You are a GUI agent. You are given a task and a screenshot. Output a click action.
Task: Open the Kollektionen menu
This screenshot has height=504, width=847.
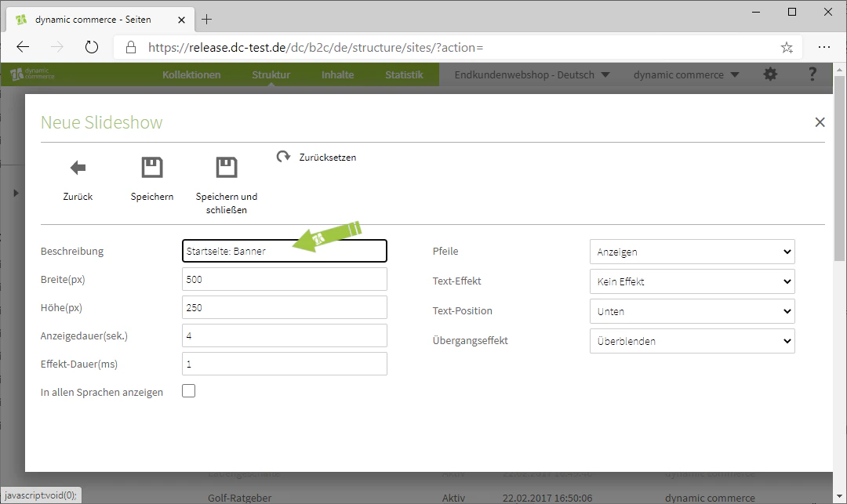point(191,74)
